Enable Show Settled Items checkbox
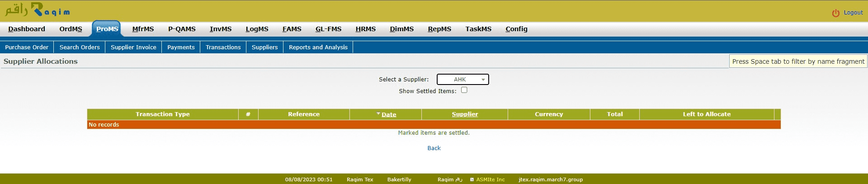The width and height of the screenshot is (868, 184). coord(464,90)
